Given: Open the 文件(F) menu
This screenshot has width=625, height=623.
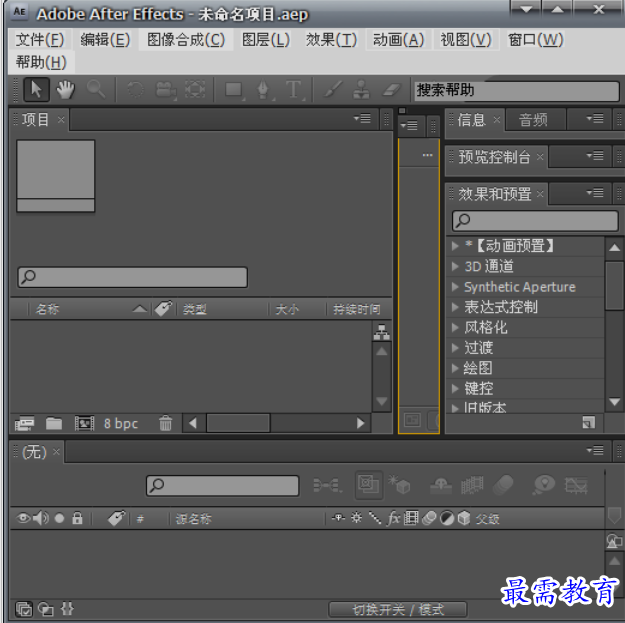Looking at the screenshot, I should pos(40,39).
